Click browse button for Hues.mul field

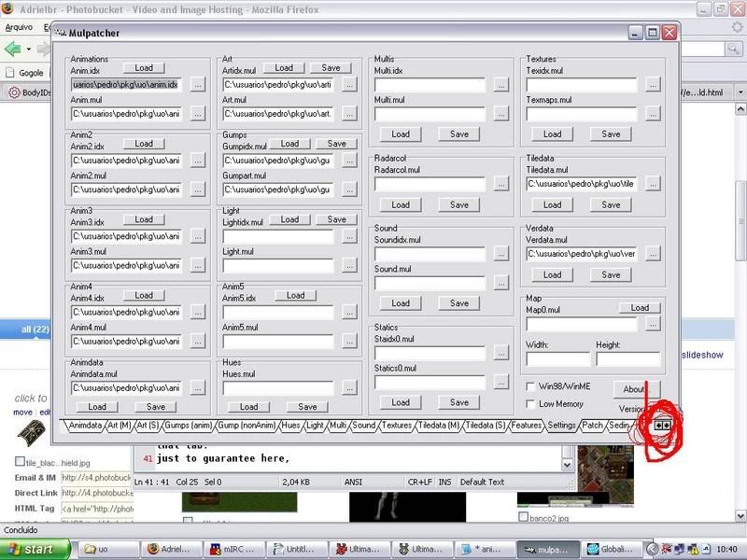pyautogui.click(x=348, y=387)
